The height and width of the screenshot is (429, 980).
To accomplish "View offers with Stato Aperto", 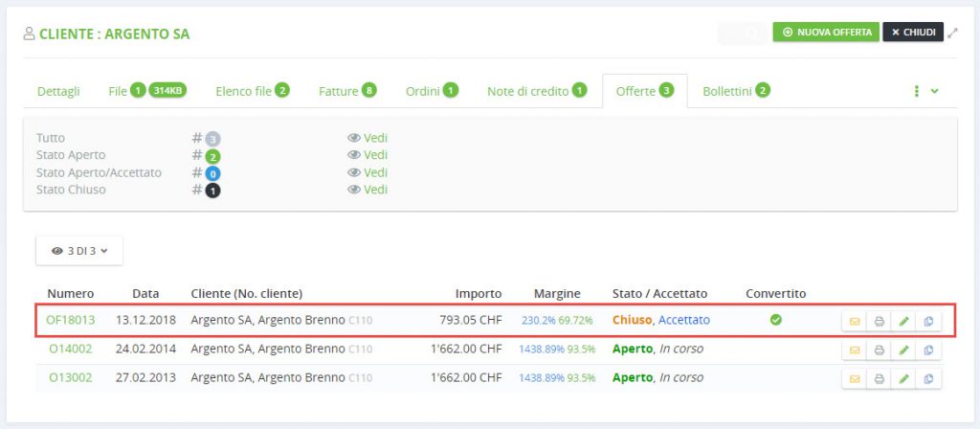I will click(x=367, y=155).
